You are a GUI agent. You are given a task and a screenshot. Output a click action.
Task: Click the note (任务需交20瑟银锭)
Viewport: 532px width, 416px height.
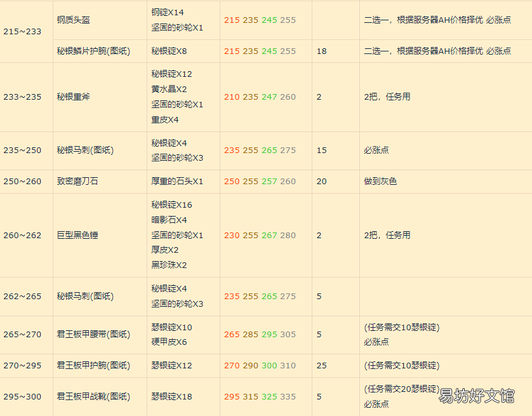(402, 389)
